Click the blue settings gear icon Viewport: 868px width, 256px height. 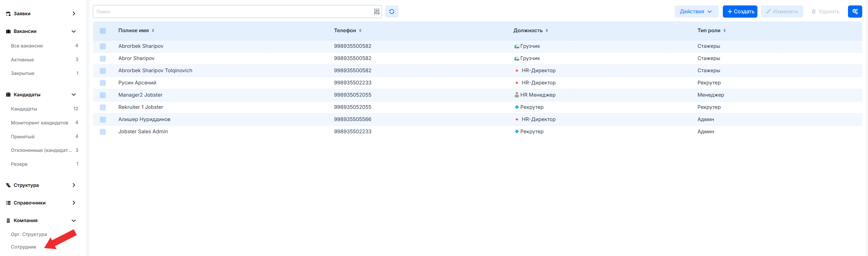(x=855, y=12)
